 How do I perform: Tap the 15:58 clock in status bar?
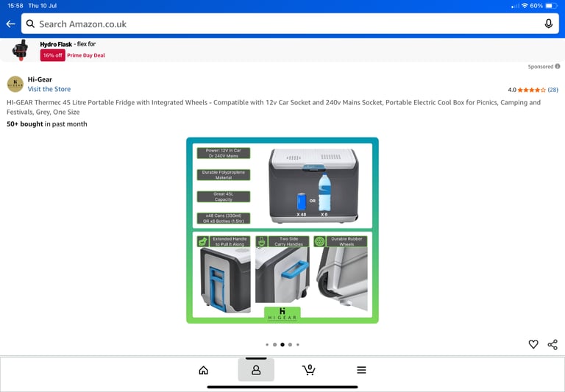coord(15,6)
